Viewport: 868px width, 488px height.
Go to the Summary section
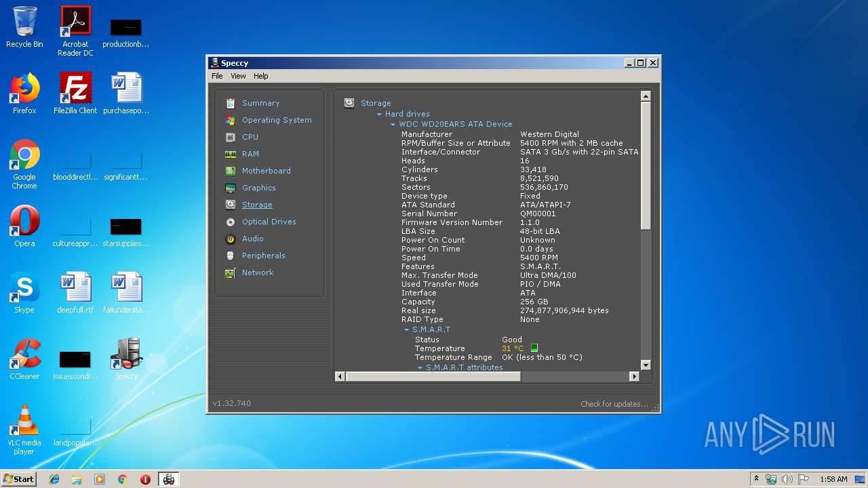[x=260, y=103]
